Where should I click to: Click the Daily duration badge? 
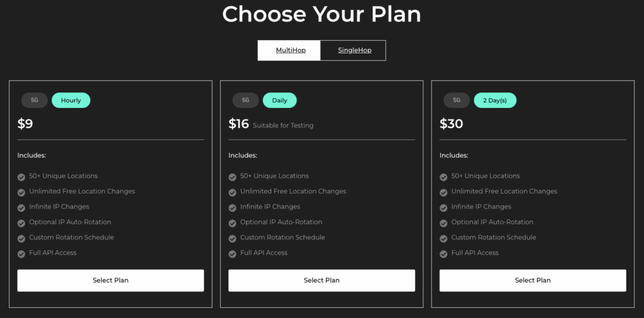point(279,100)
